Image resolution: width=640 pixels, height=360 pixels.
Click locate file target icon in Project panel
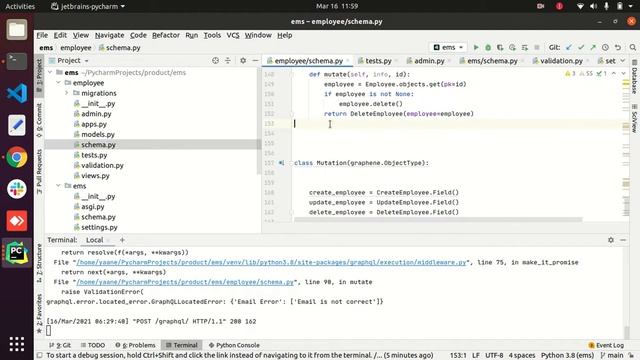pyautogui.click(x=215, y=60)
